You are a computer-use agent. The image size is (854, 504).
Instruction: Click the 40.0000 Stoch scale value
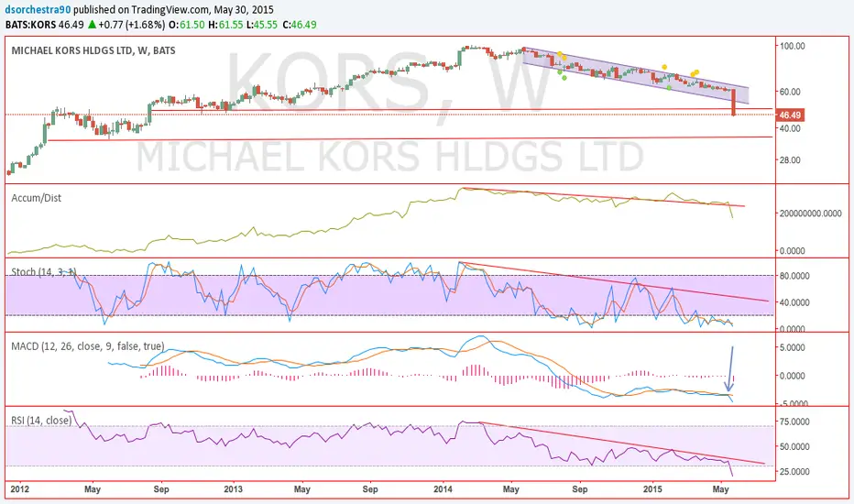[x=794, y=302]
